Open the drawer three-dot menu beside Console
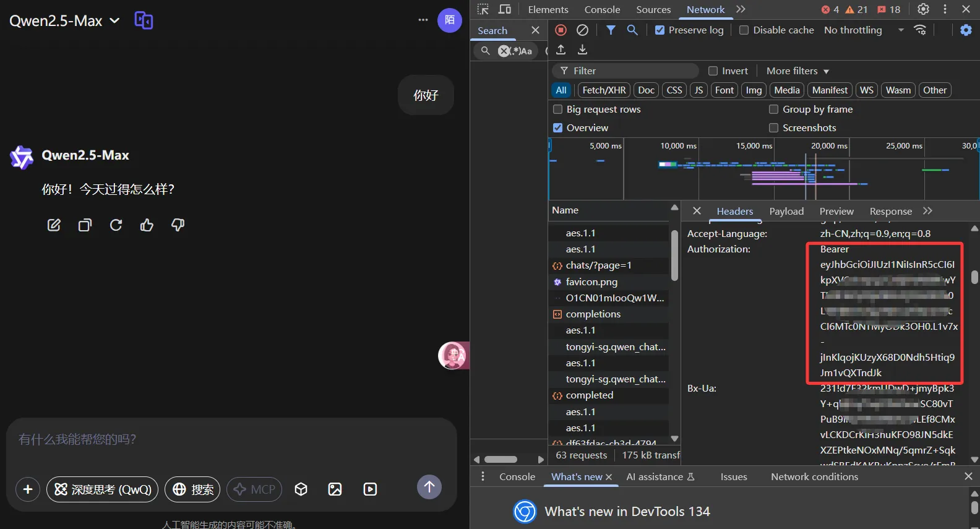The image size is (980, 529). (x=483, y=476)
